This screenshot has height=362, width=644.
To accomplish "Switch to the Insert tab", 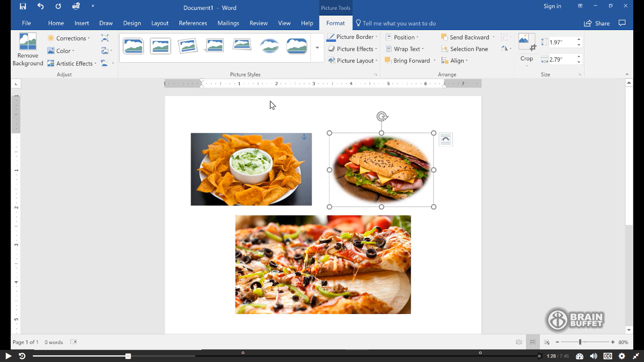I will click(82, 23).
